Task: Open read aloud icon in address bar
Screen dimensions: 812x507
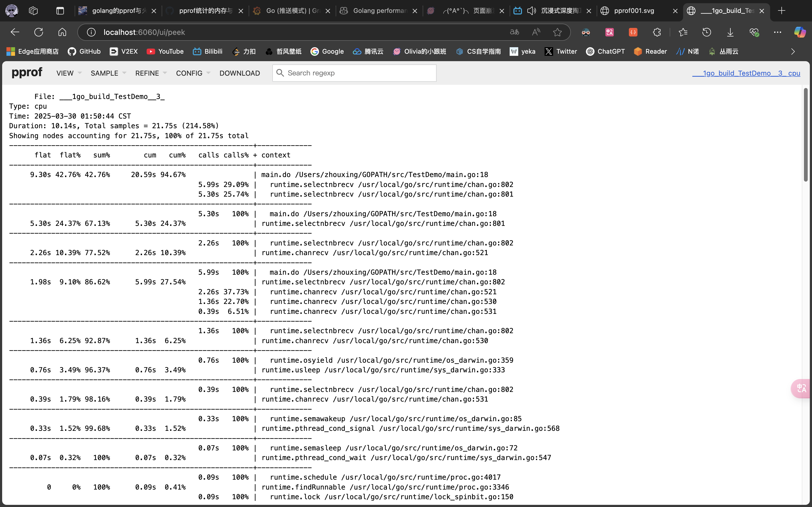Action: pos(536,32)
